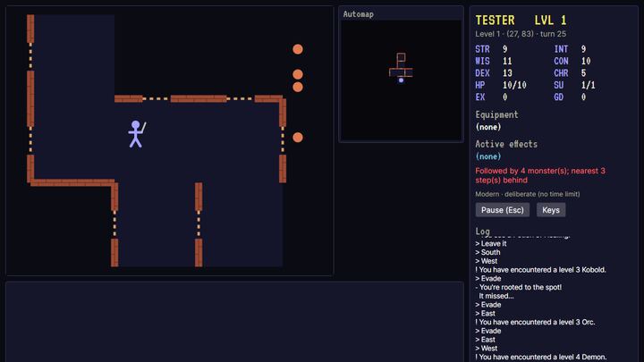Click the Automap panel title
644x362 pixels.
click(x=358, y=14)
